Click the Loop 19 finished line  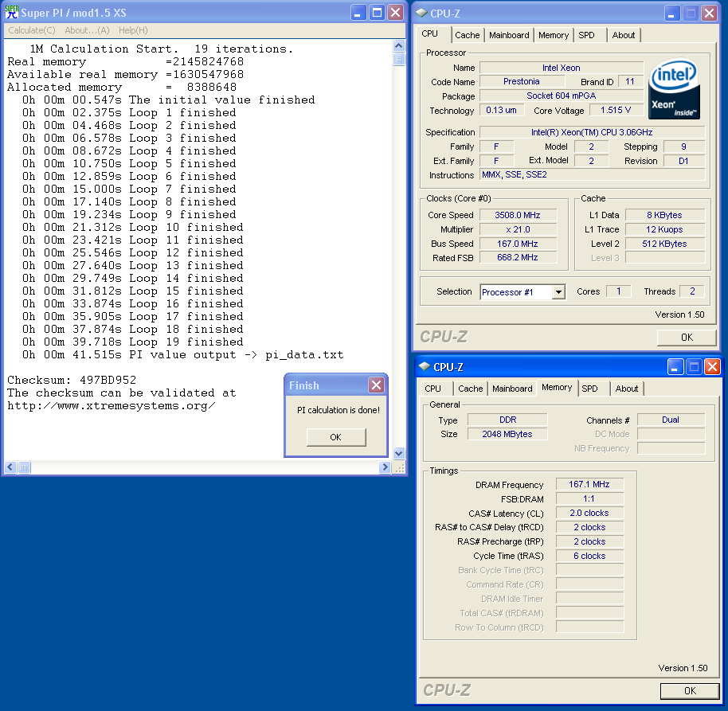(133, 342)
